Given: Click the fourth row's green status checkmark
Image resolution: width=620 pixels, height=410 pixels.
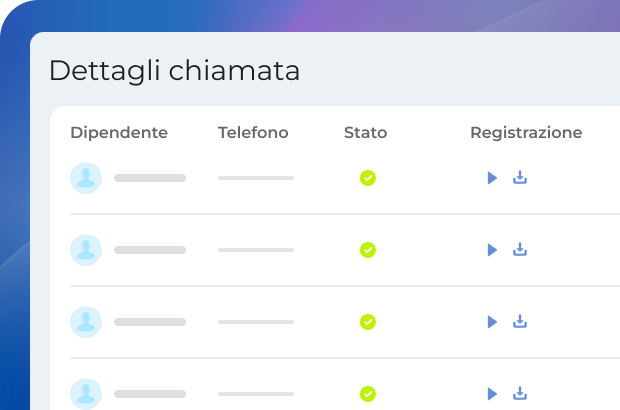Looking at the screenshot, I should pyautogui.click(x=368, y=394).
